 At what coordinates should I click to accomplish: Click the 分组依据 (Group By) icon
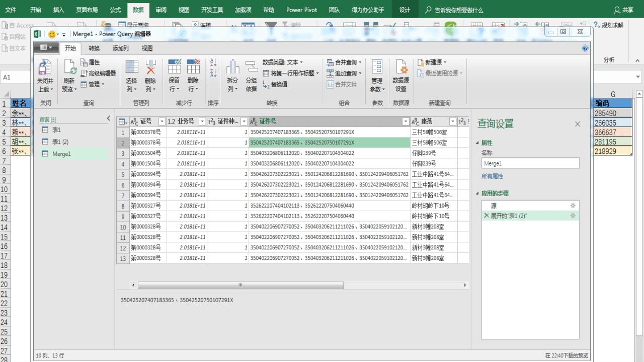[x=251, y=68]
